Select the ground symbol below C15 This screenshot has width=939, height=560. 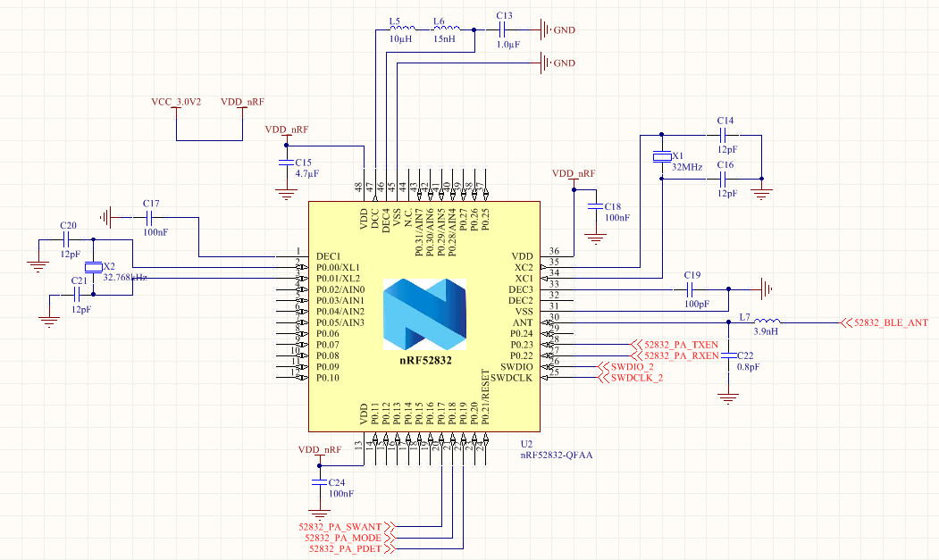click(286, 194)
